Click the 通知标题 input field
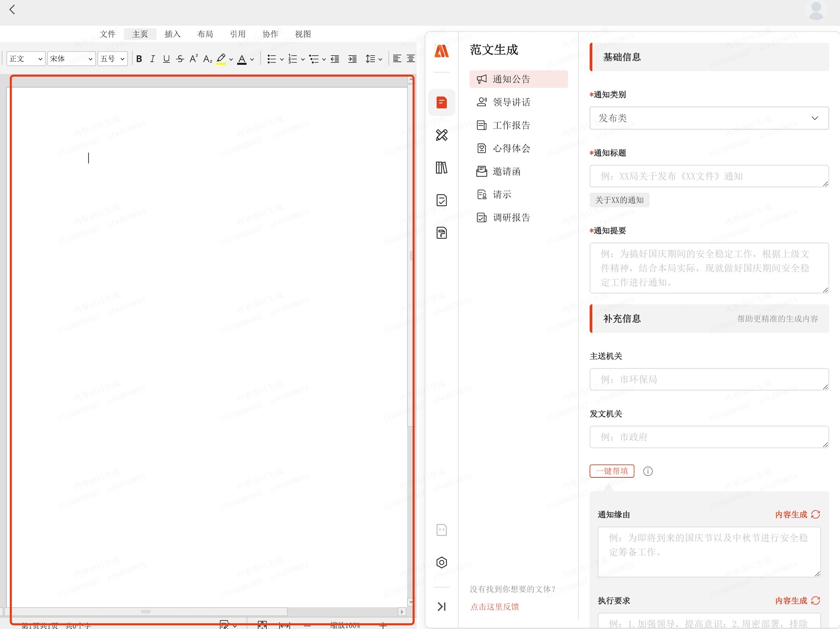The image size is (840, 629). point(709,176)
